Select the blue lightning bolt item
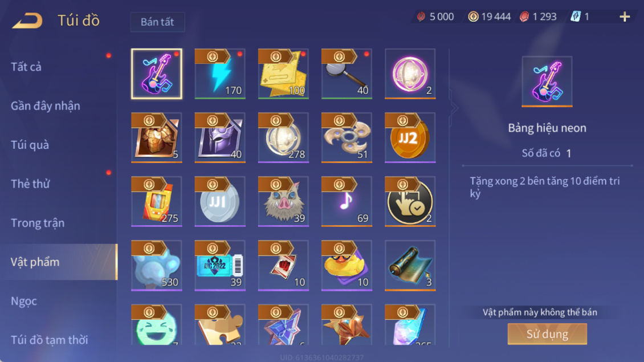 pos(220,74)
